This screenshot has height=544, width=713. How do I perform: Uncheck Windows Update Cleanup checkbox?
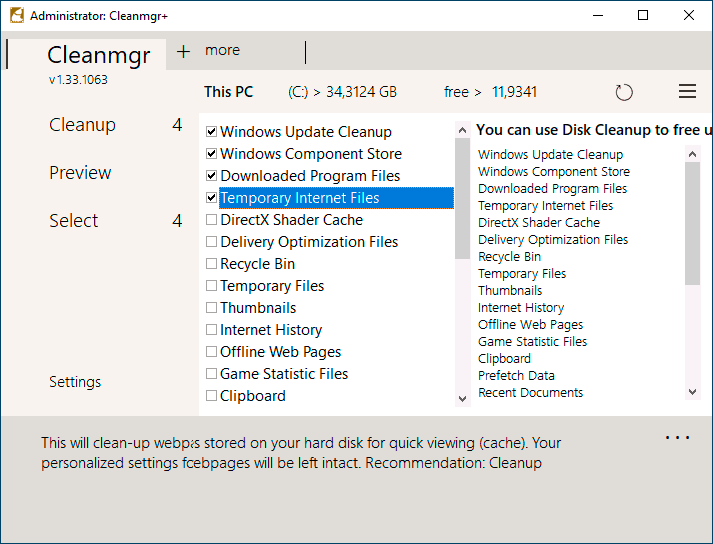(211, 131)
